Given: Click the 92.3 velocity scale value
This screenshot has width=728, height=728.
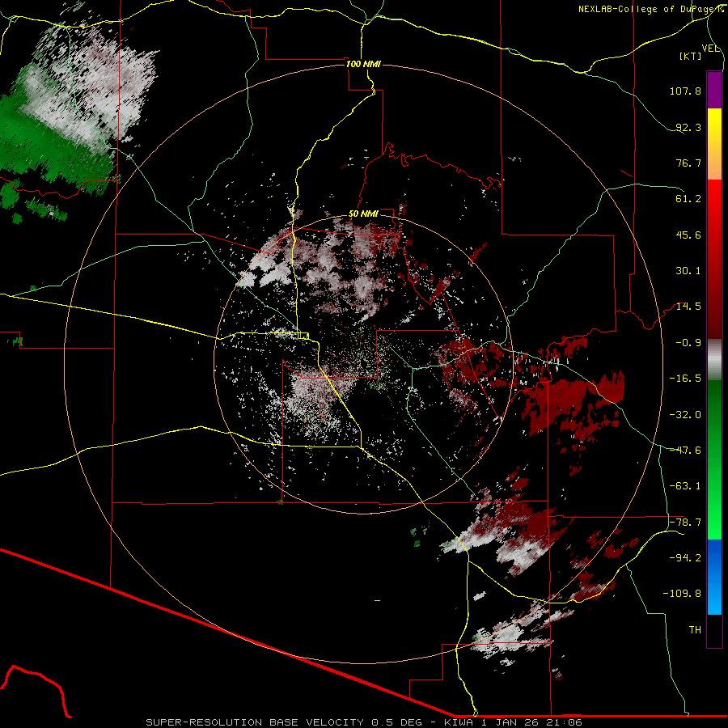Looking at the screenshot, I should (x=688, y=127).
